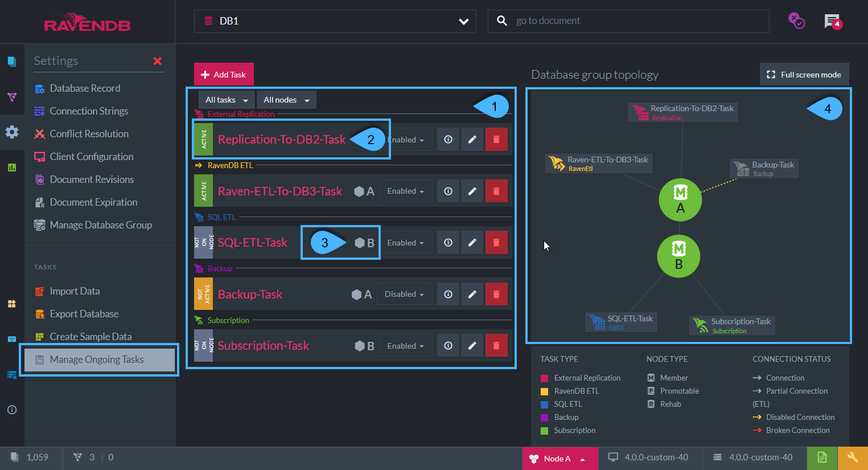Screen dimensions: 868x470
Task: Open the notifications icon with badge 4
Action: click(833, 22)
